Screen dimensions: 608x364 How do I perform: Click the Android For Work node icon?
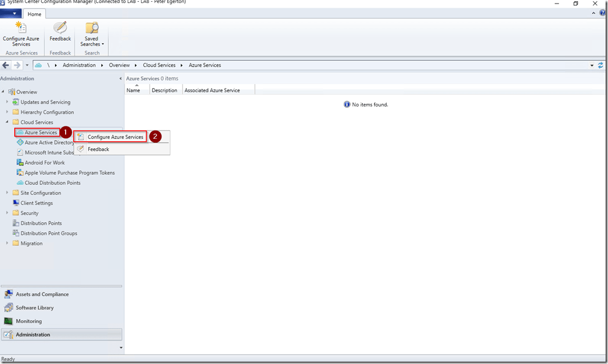point(20,162)
